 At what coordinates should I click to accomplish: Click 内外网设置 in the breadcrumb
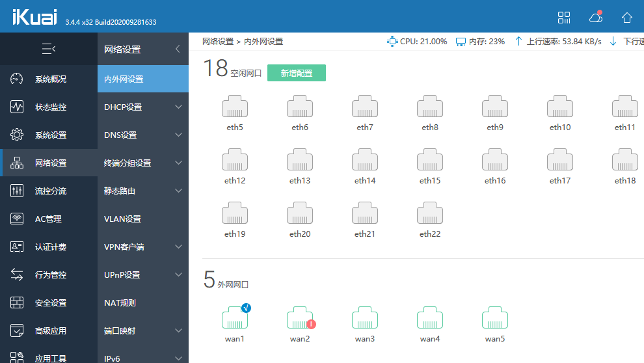tap(263, 42)
